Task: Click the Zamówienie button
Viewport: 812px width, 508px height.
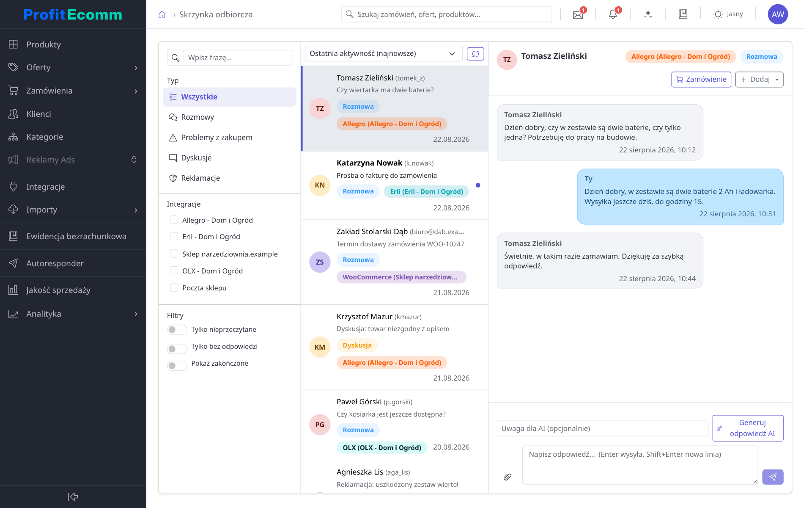Action: pyautogui.click(x=701, y=80)
